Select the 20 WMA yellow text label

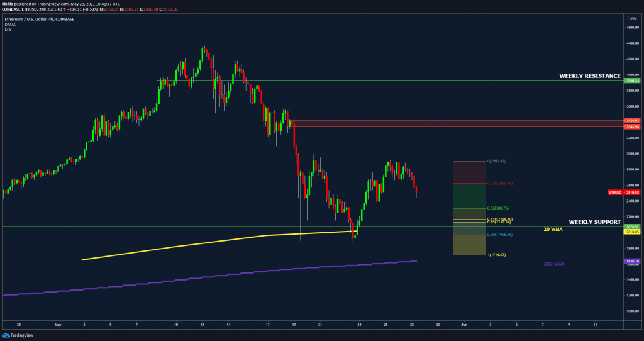tap(553, 230)
